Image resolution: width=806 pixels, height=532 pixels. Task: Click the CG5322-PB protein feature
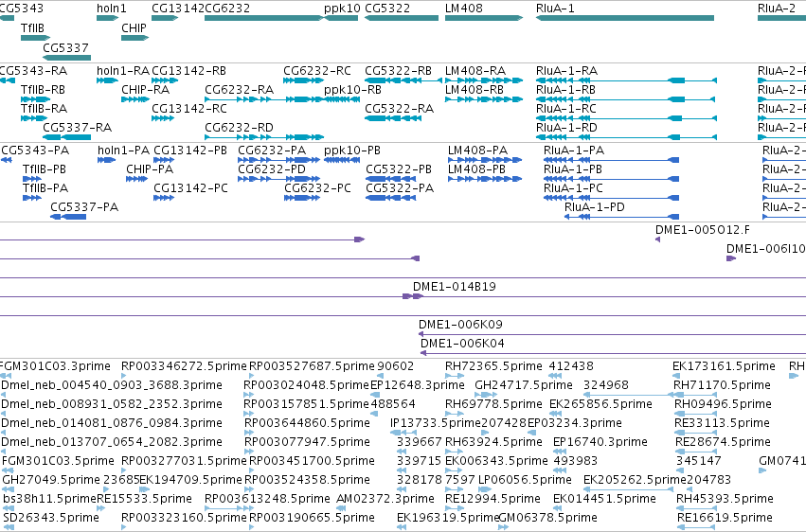tap(390, 179)
